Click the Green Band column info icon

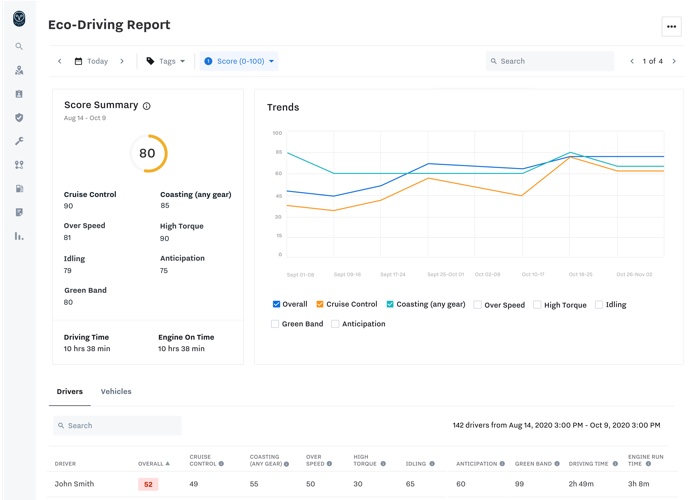click(x=557, y=464)
